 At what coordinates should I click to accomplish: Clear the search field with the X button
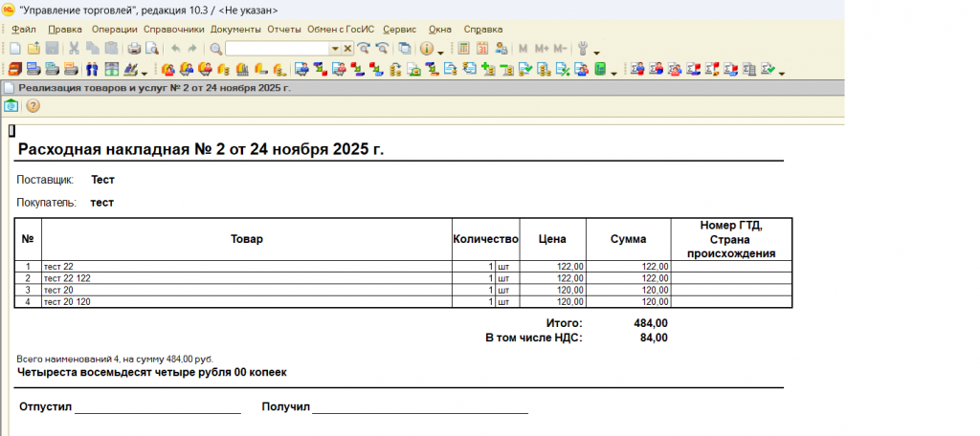(347, 49)
